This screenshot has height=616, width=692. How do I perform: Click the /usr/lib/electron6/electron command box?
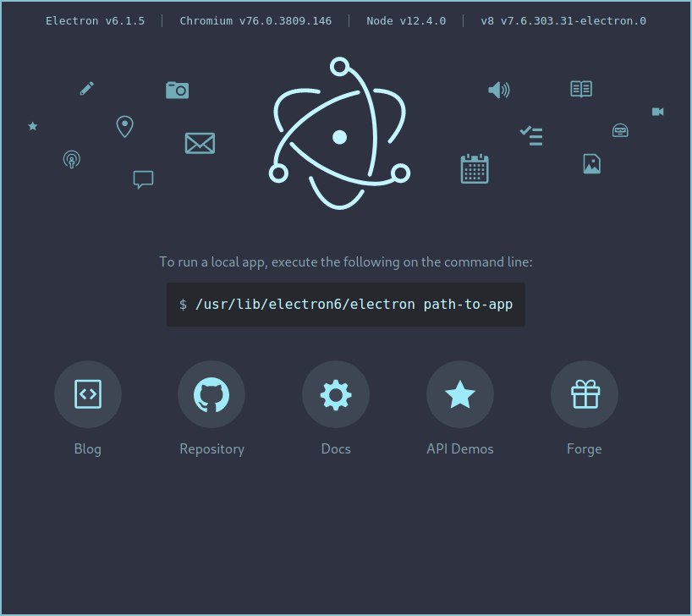pyautogui.click(x=346, y=305)
